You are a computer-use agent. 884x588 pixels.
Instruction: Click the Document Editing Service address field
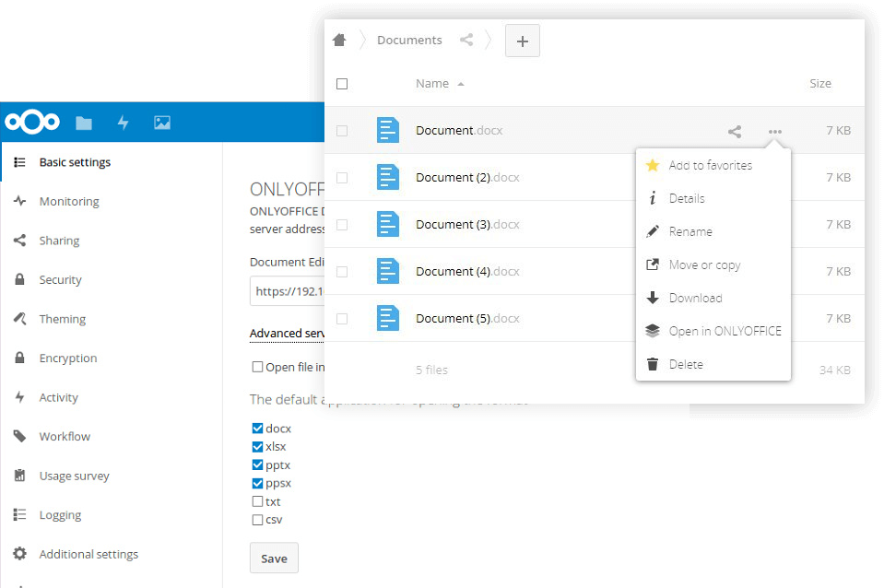pyautogui.click(x=287, y=291)
